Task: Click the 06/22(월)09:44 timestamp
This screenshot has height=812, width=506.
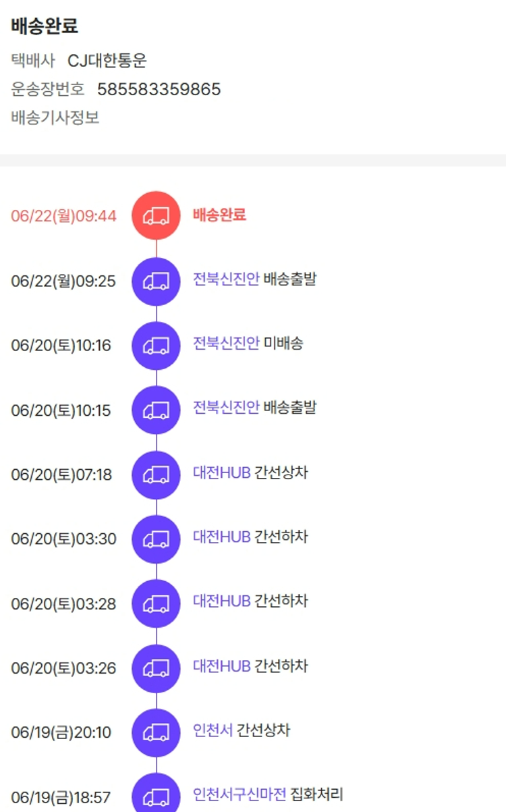Action: coord(63,216)
